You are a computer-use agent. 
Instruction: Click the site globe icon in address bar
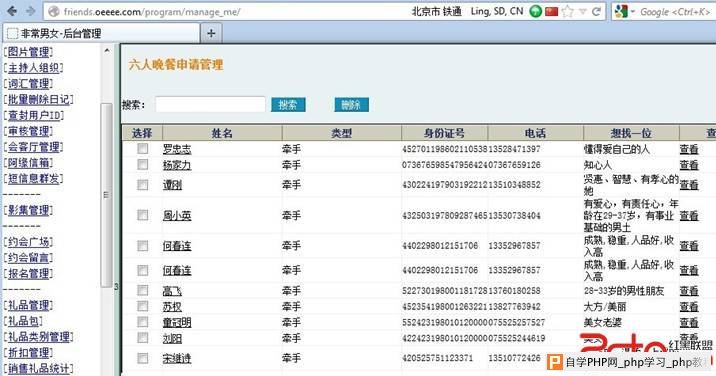click(x=53, y=11)
